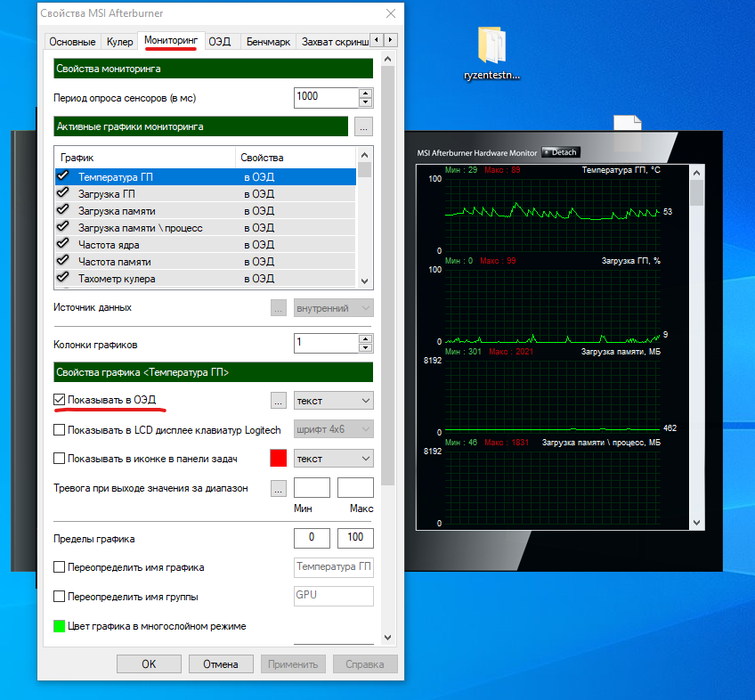Open the ОЭД tab

coord(220,42)
